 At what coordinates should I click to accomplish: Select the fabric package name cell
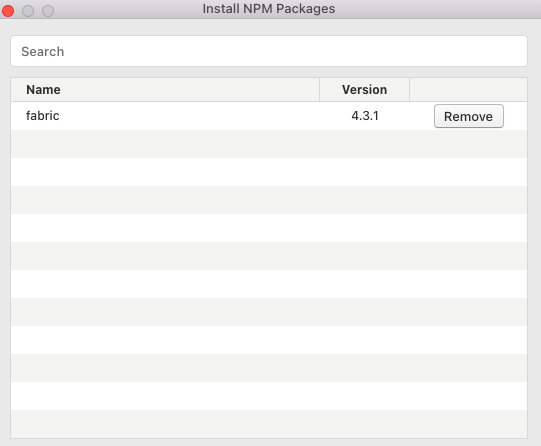point(43,116)
